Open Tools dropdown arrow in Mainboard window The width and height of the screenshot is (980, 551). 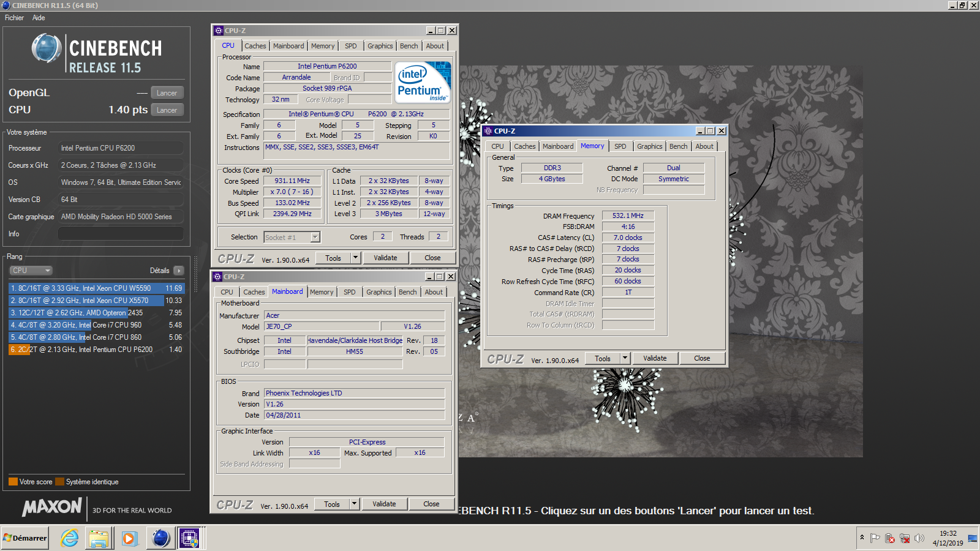pyautogui.click(x=354, y=504)
